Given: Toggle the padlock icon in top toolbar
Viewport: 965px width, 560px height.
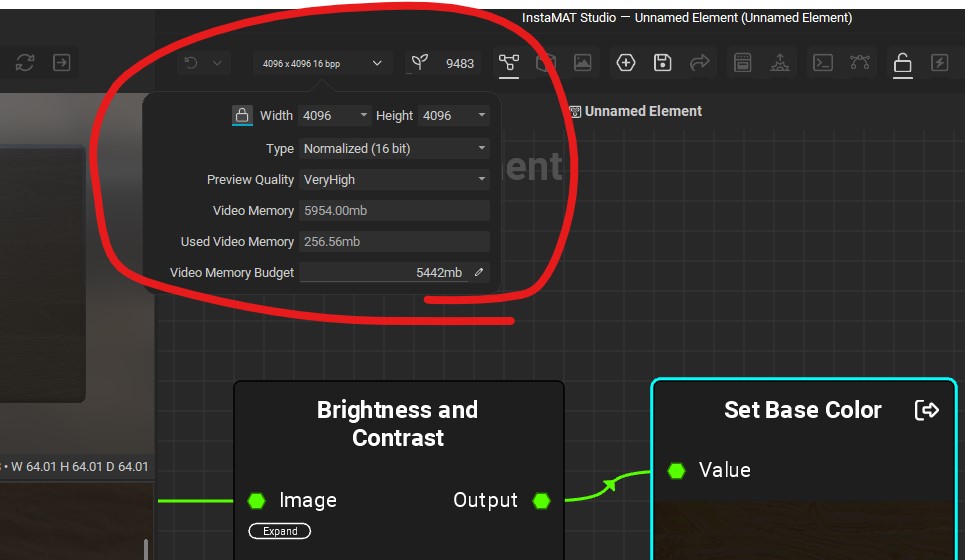Looking at the screenshot, I should click(902, 63).
